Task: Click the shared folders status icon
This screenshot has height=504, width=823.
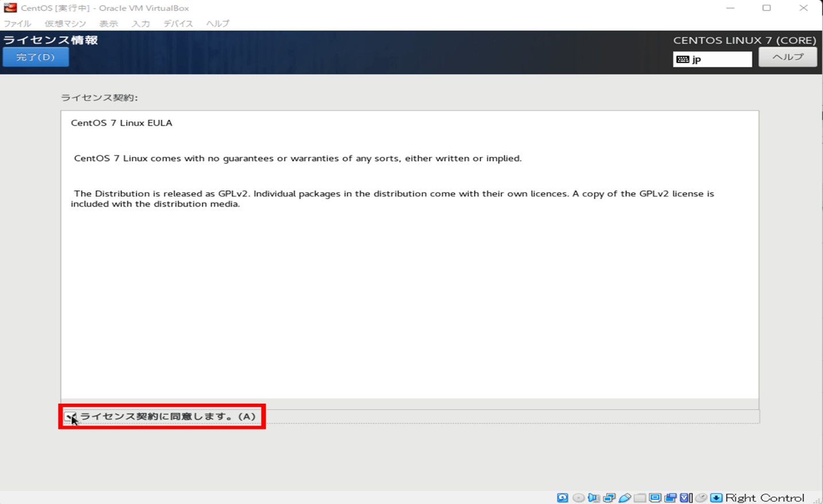Action: (x=639, y=498)
